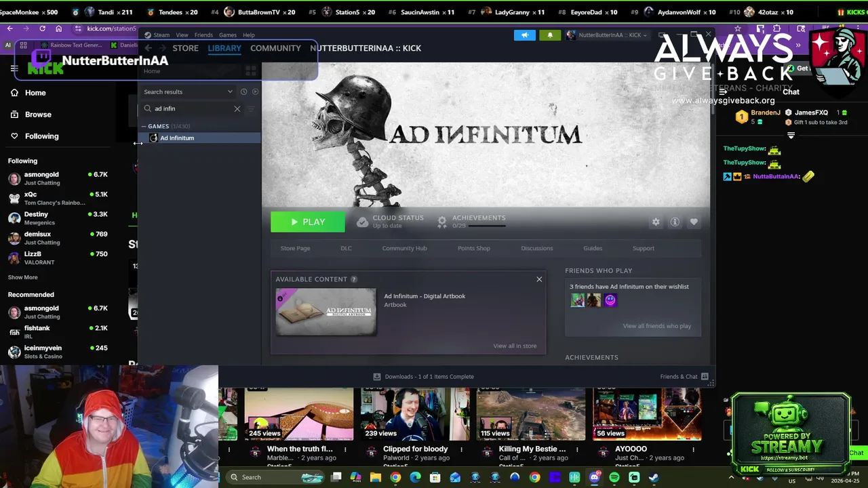868x488 pixels.
Task: Expand the following list with Show More
Action: tap(23, 277)
